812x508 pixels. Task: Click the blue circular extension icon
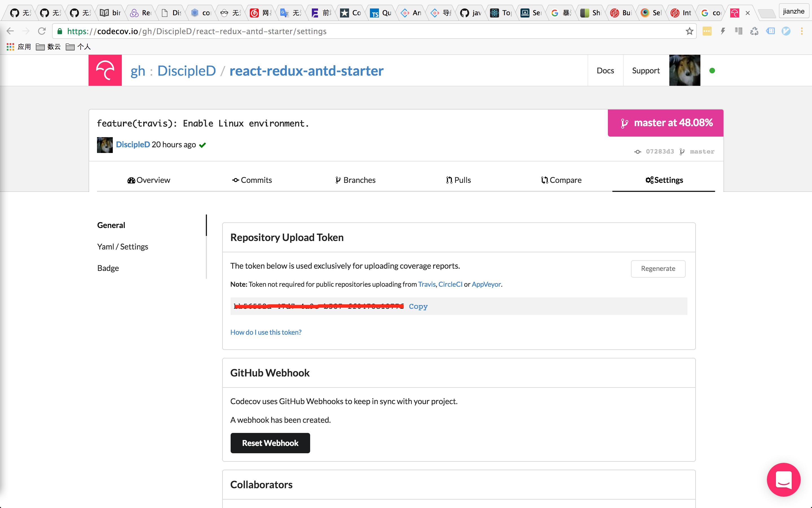786,31
